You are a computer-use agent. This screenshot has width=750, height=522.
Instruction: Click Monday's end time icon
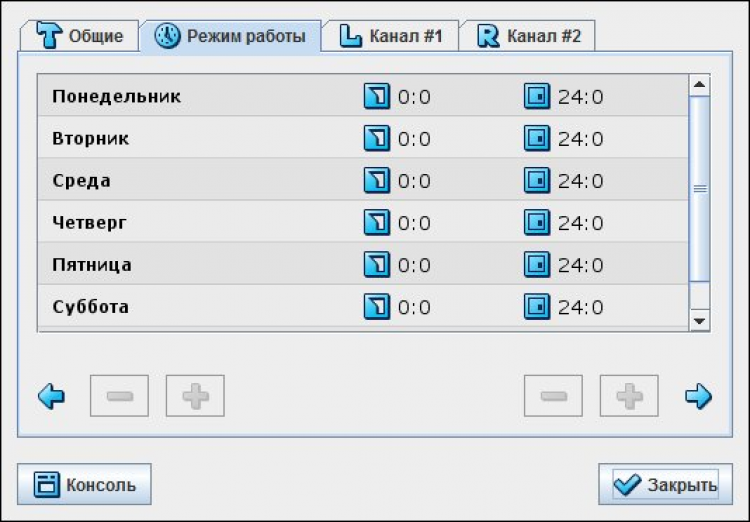[x=537, y=97]
